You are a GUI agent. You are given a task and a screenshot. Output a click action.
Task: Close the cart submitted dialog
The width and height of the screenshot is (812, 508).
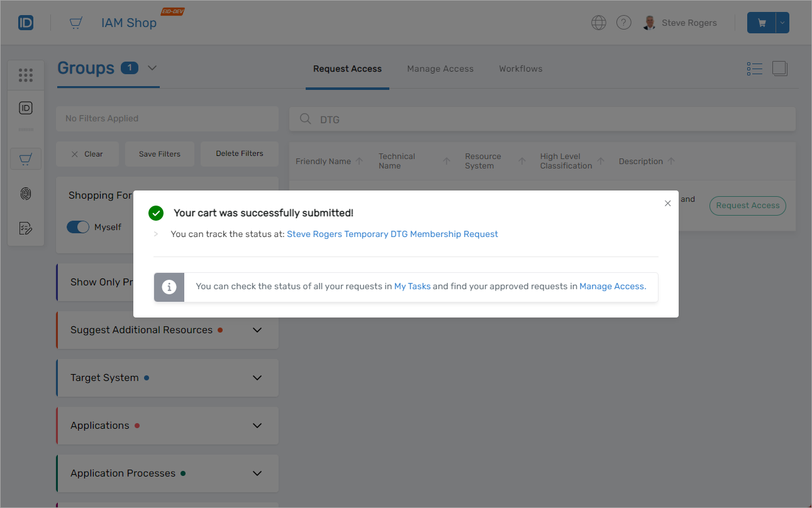[x=668, y=203]
